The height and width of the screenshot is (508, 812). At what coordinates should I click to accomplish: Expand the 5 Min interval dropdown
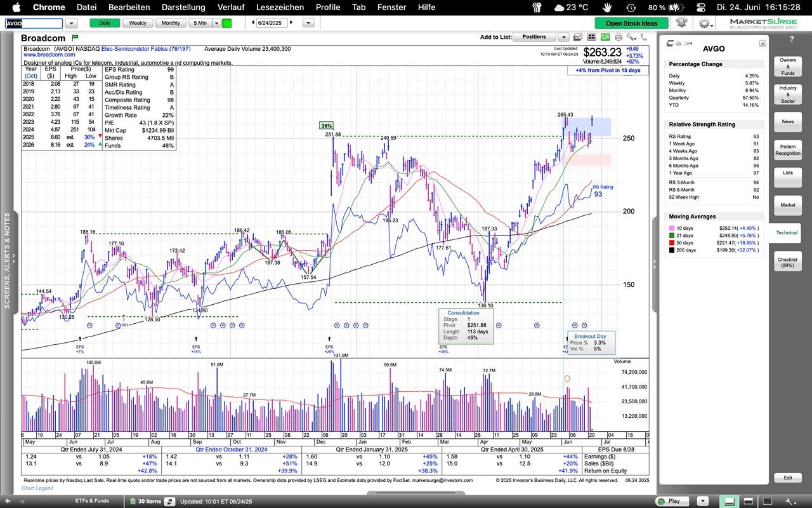point(216,23)
